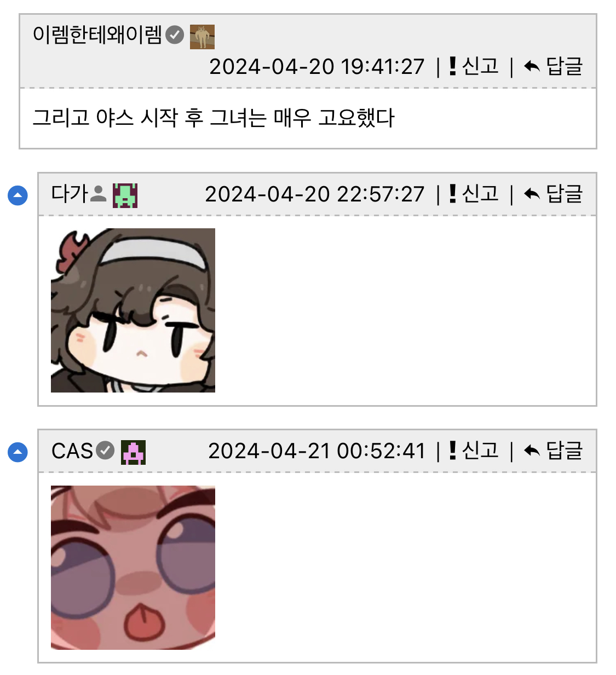Report the CAS comment via 신고
Image resolution: width=616 pixels, height=675 pixels.
tap(474, 451)
